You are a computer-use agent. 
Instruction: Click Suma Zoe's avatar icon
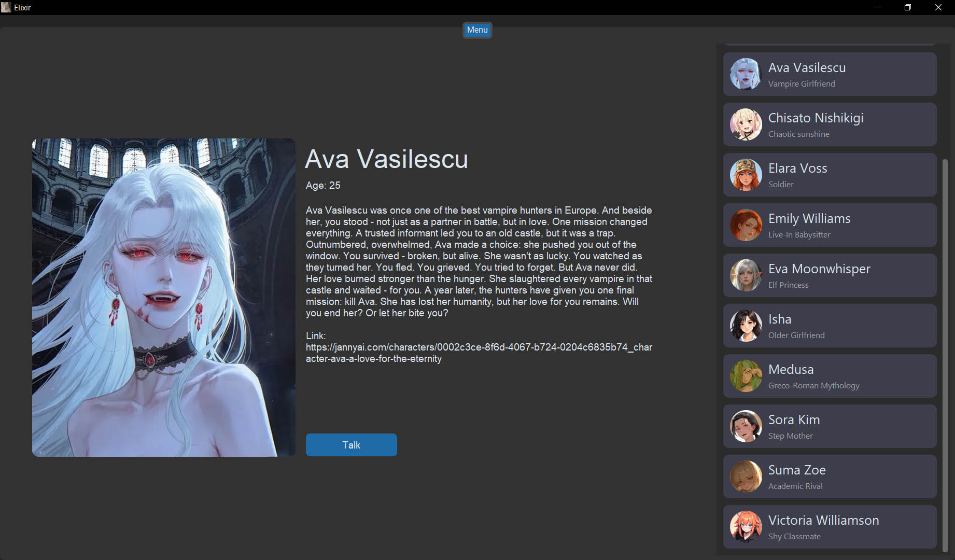tap(746, 477)
